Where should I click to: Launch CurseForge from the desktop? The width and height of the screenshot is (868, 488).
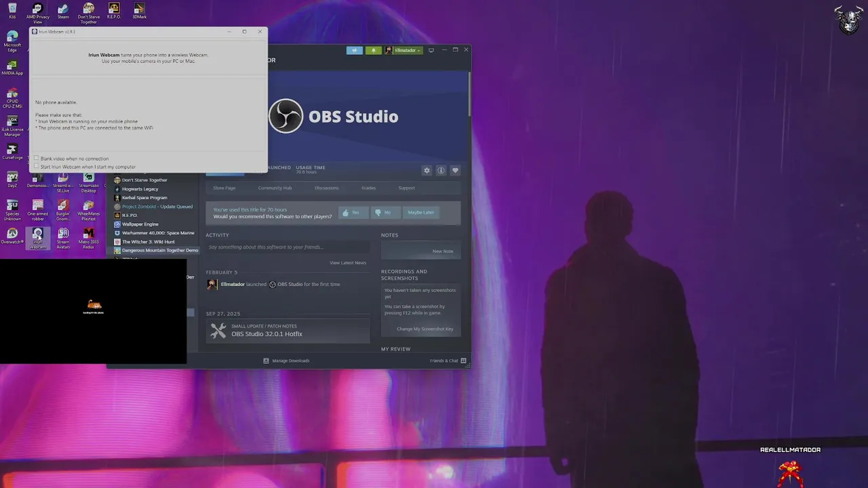(x=12, y=152)
